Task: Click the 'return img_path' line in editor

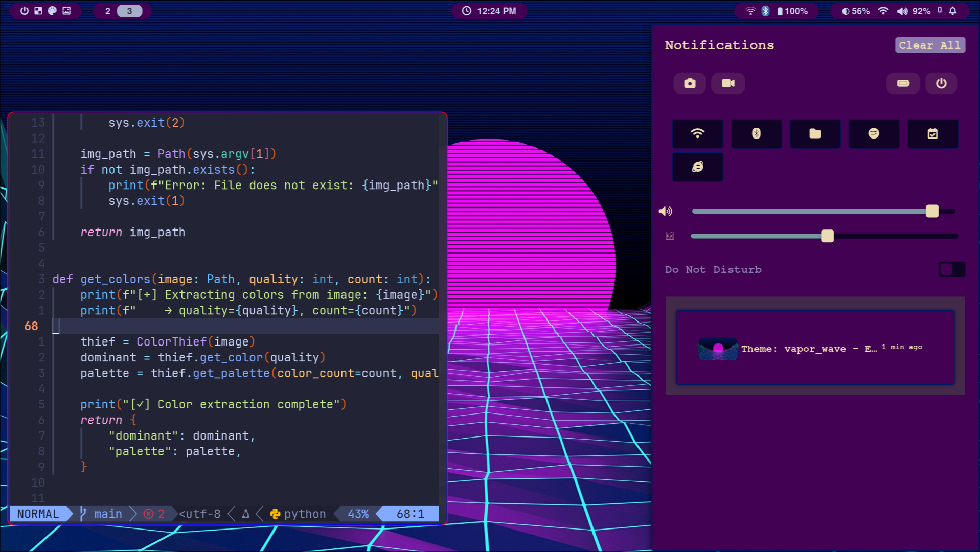Action: [x=132, y=232]
